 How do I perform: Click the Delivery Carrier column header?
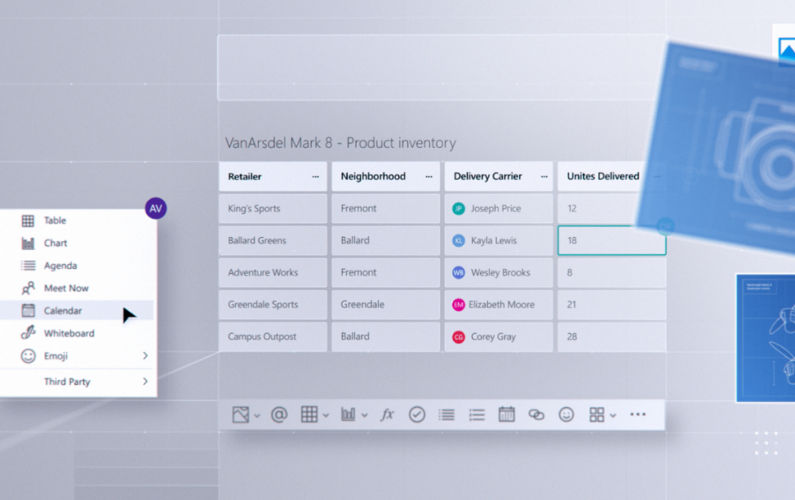[499, 176]
